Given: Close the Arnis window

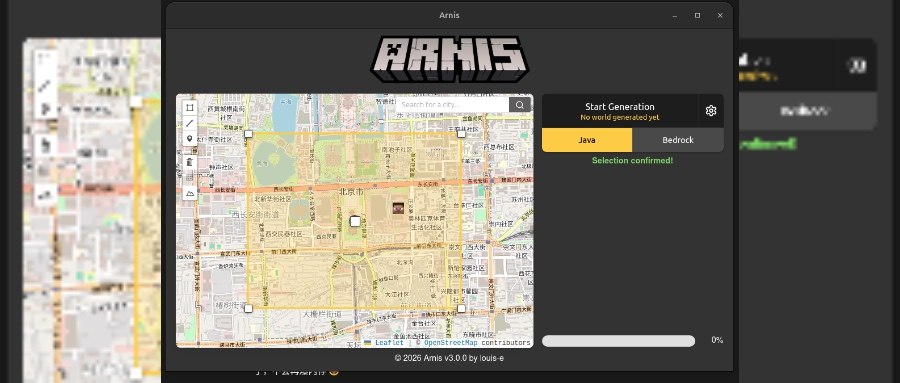Looking at the screenshot, I should (x=720, y=16).
